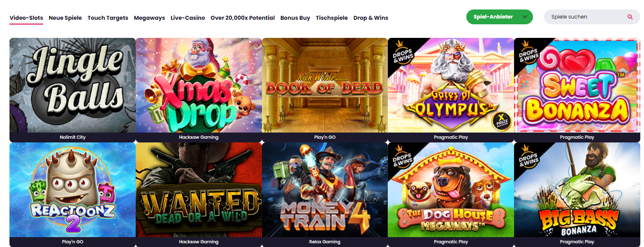Click the Relax Gaming provider label
Viewport: 644px width, 247px height.
click(325, 242)
